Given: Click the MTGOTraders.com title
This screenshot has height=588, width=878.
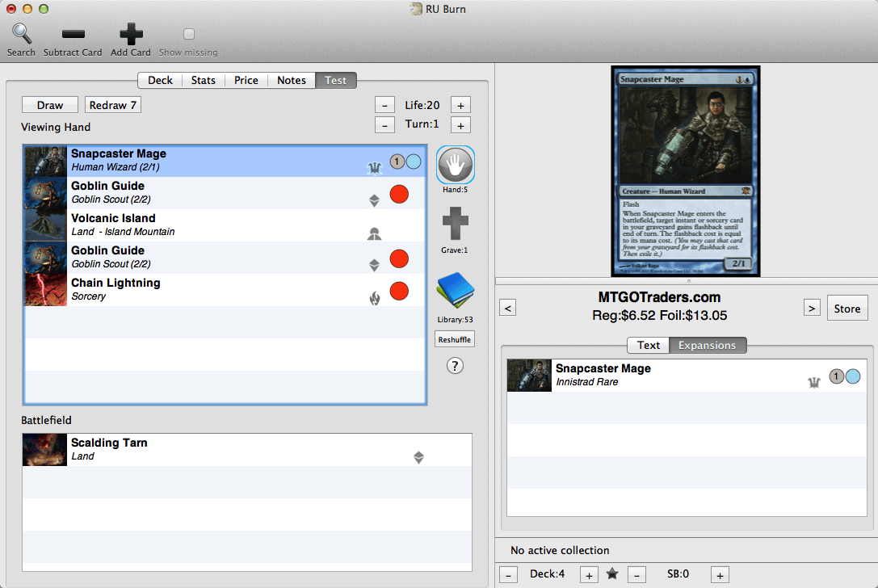Looking at the screenshot, I should point(660,297).
